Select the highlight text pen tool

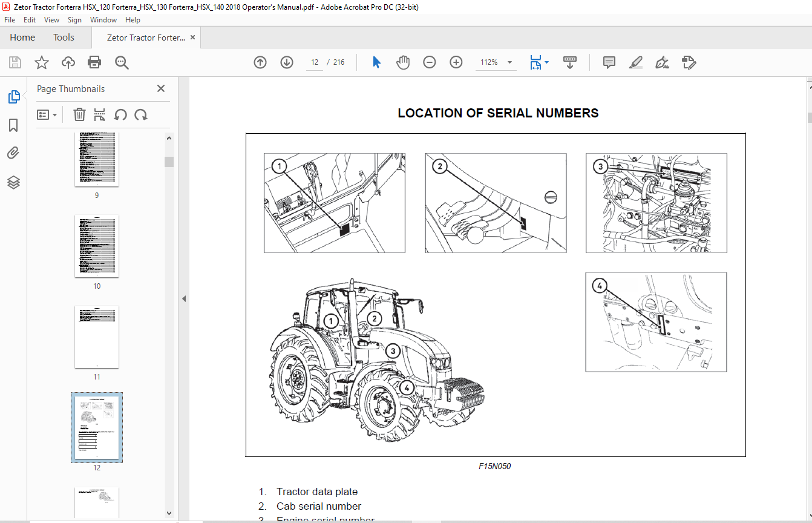pyautogui.click(x=635, y=62)
